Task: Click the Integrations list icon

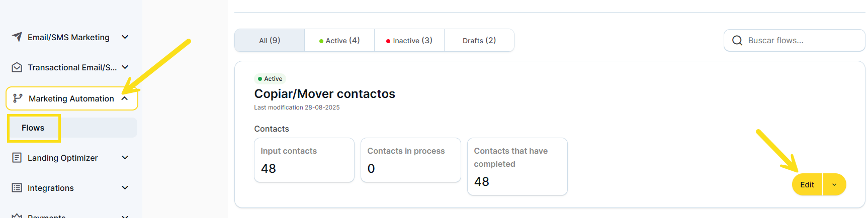Action: click(17, 188)
